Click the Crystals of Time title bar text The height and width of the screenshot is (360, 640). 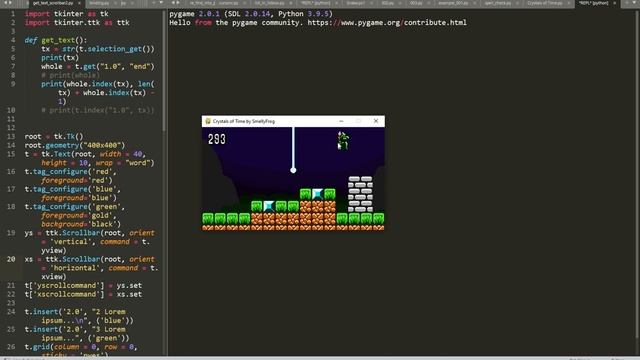click(x=244, y=121)
